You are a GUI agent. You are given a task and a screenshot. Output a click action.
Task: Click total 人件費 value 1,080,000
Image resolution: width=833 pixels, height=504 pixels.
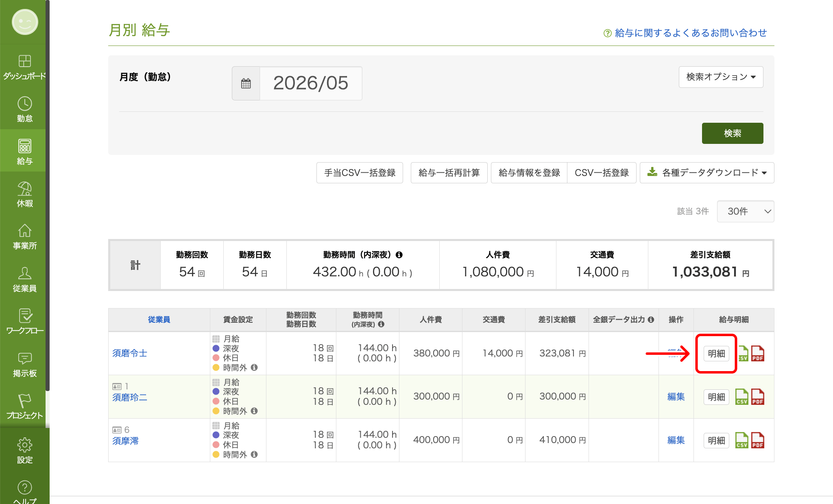(x=493, y=272)
